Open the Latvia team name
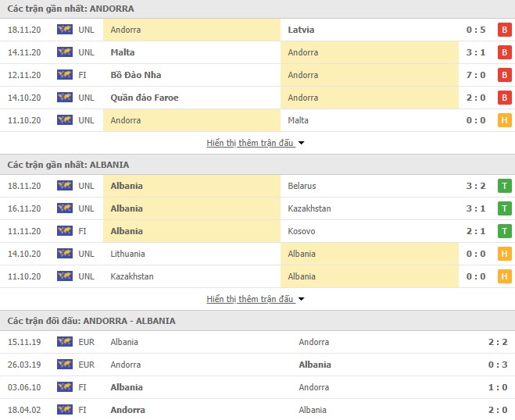 click(301, 30)
